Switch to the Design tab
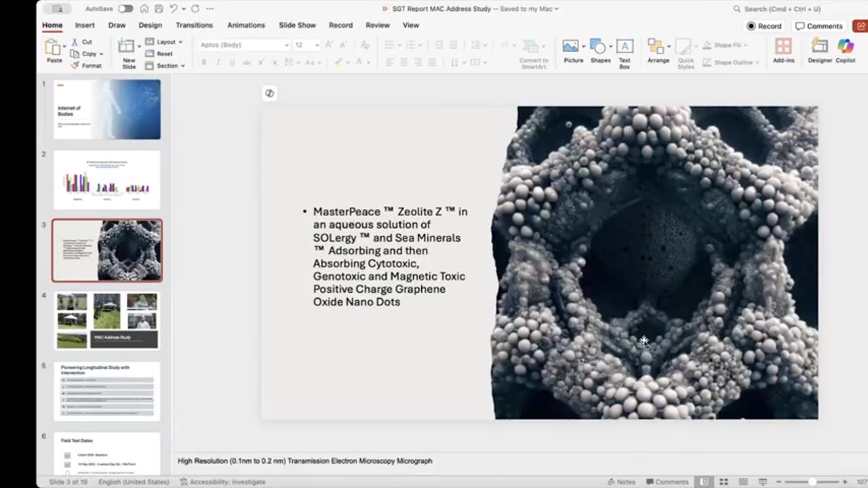The width and height of the screenshot is (868, 488). [x=151, y=25]
